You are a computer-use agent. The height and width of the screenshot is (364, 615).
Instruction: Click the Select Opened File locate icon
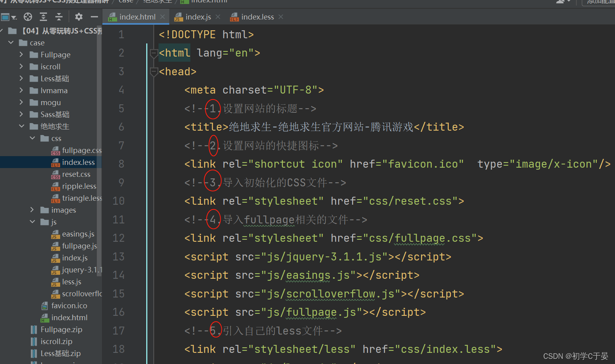point(28,17)
